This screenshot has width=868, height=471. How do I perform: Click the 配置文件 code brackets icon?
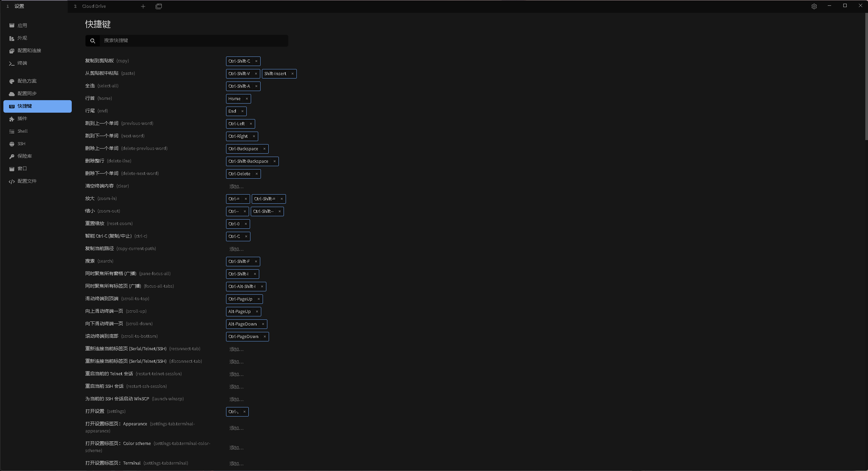coord(12,181)
